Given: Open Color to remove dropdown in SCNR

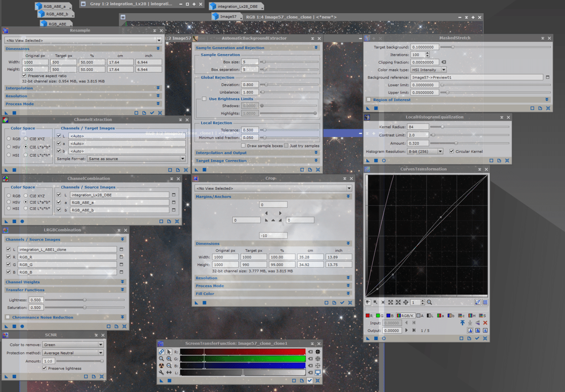Looking at the screenshot, I should [73, 345].
